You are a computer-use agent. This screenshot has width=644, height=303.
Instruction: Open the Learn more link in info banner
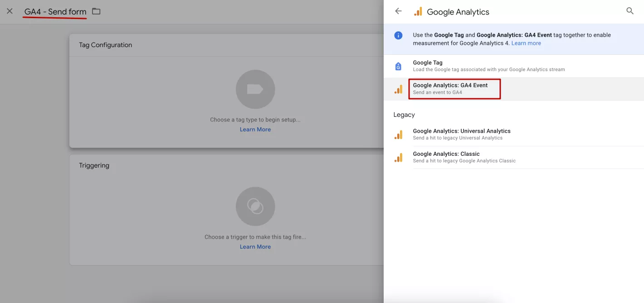coord(526,43)
